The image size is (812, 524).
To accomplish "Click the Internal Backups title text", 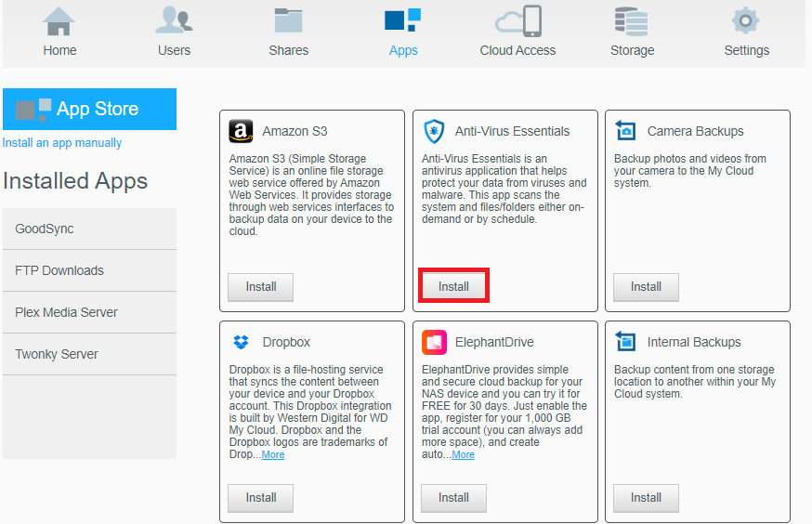I will [694, 342].
